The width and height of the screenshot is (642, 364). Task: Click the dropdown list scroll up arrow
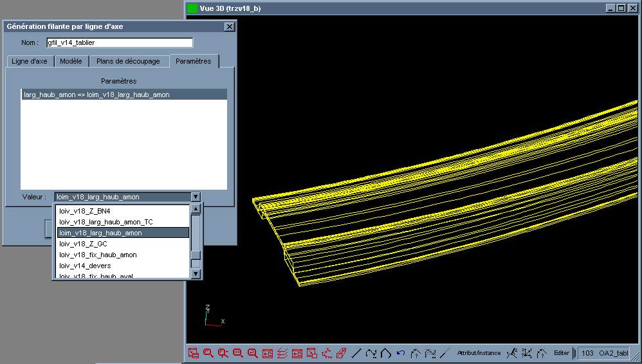196,209
